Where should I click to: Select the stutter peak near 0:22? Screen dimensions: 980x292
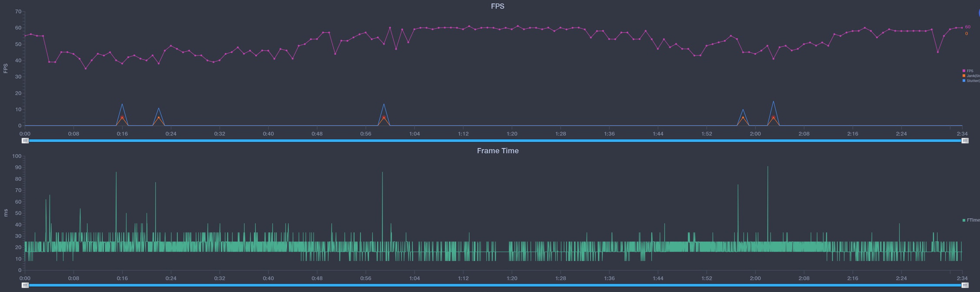click(159, 108)
